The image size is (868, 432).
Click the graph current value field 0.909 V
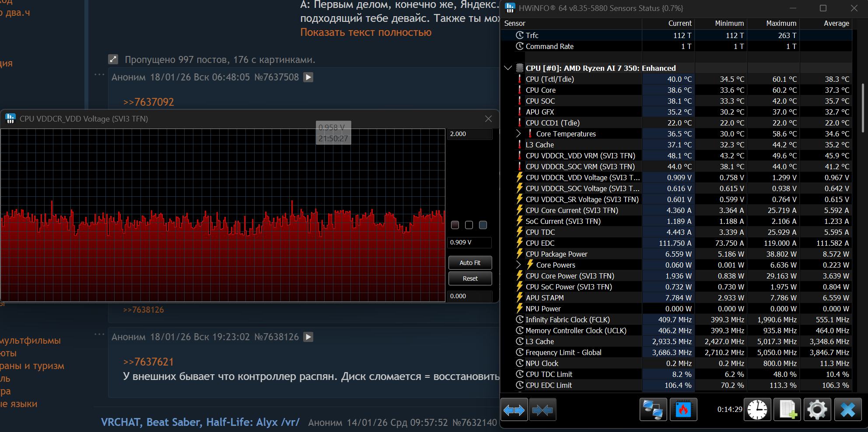tap(470, 242)
